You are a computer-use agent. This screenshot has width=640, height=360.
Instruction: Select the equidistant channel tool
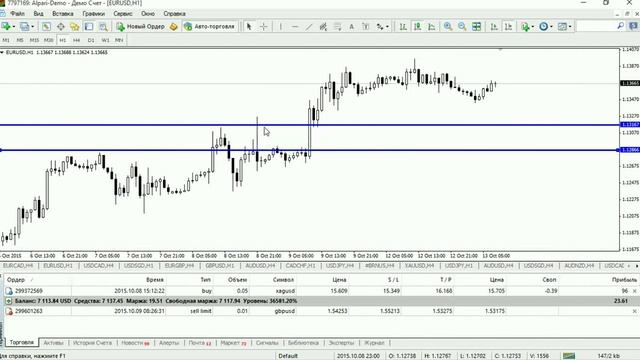coord(323,27)
